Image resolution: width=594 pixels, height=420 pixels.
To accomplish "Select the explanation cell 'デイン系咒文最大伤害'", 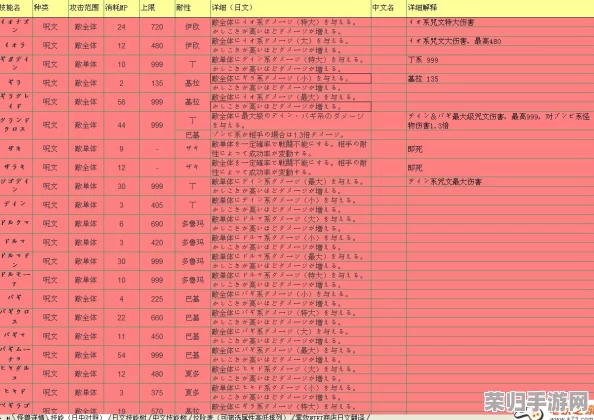I will tap(500, 182).
